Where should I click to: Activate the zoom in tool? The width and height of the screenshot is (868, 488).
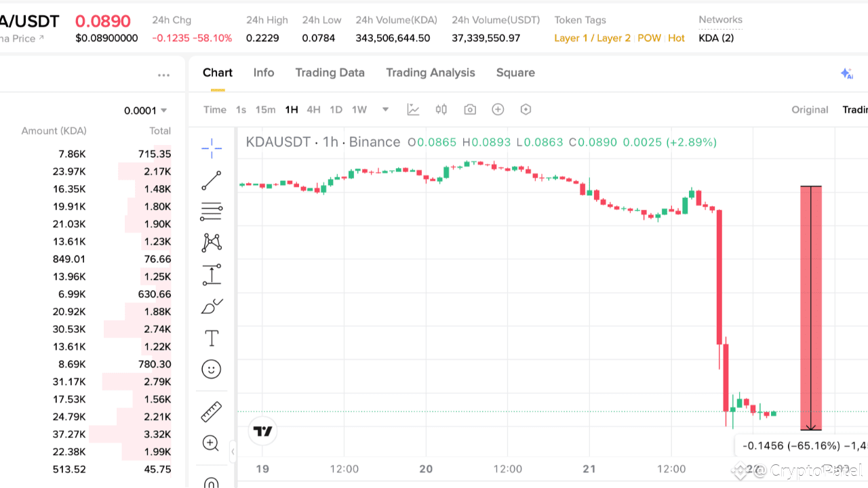[211, 443]
